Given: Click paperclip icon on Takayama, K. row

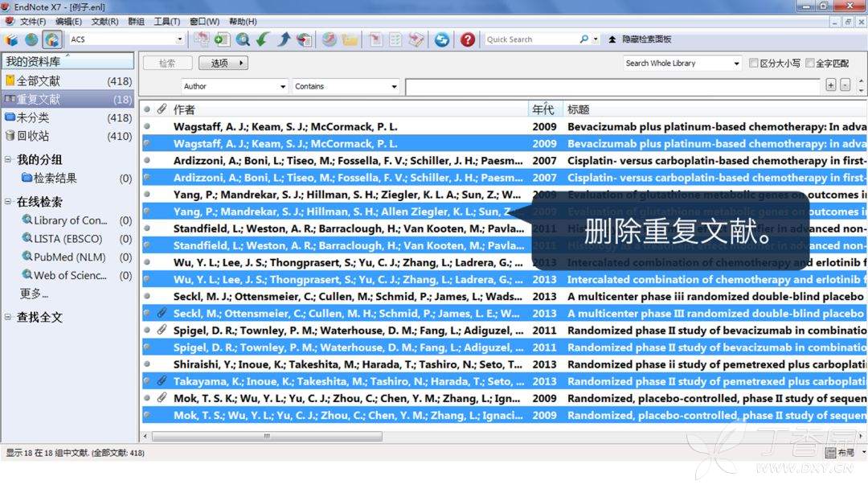Looking at the screenshot, I should (162, 381).
